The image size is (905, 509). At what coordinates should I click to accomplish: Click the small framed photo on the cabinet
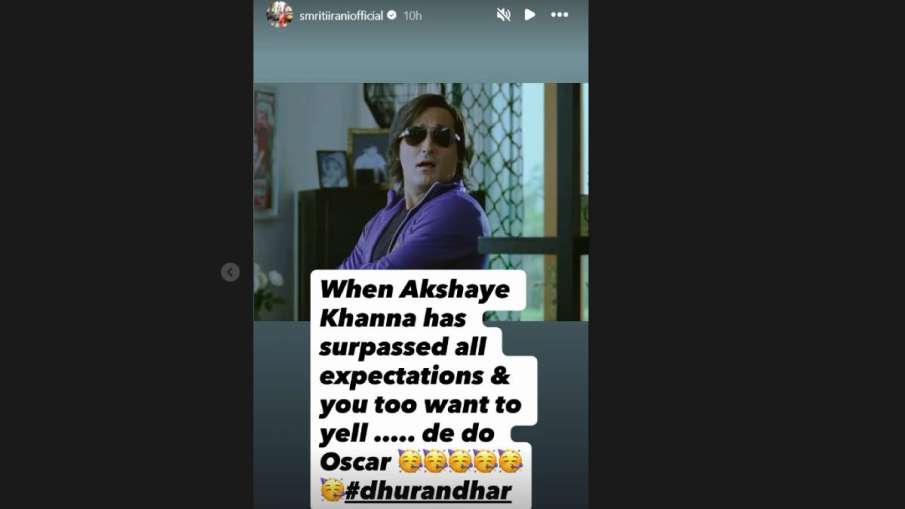pyautogui.click(x=332, y=169)
